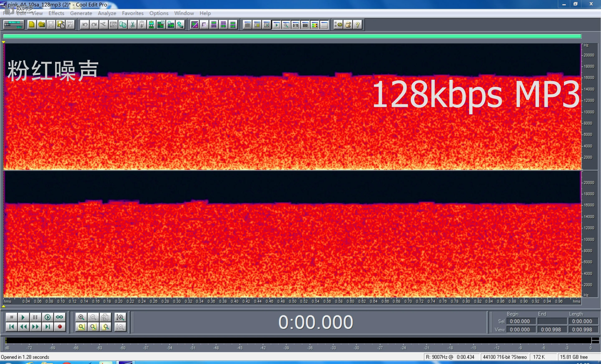Open settings with the gear icon
Viewport: 601px width, 364px height.
(338, 25)
